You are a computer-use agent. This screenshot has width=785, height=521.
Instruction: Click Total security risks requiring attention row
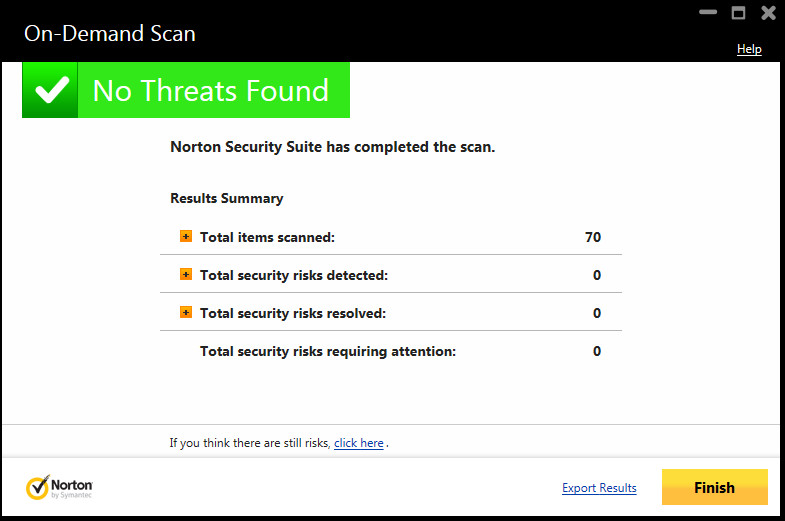tap(328, 351)
